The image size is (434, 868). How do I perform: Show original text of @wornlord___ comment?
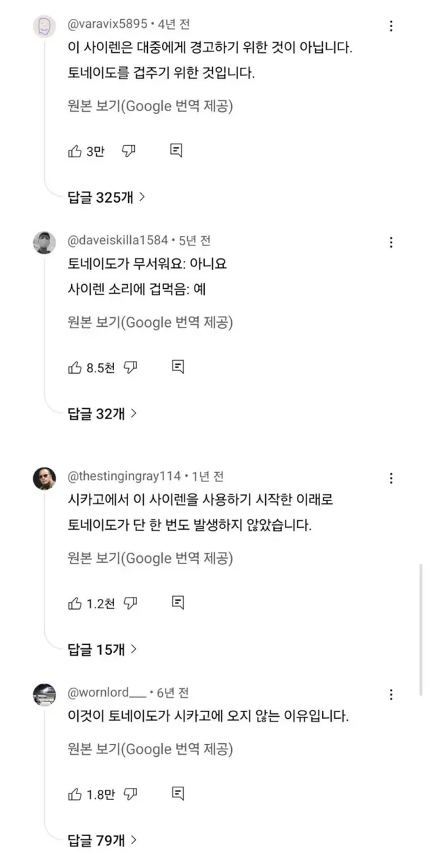pyautogui.click(x=150, y=749)
